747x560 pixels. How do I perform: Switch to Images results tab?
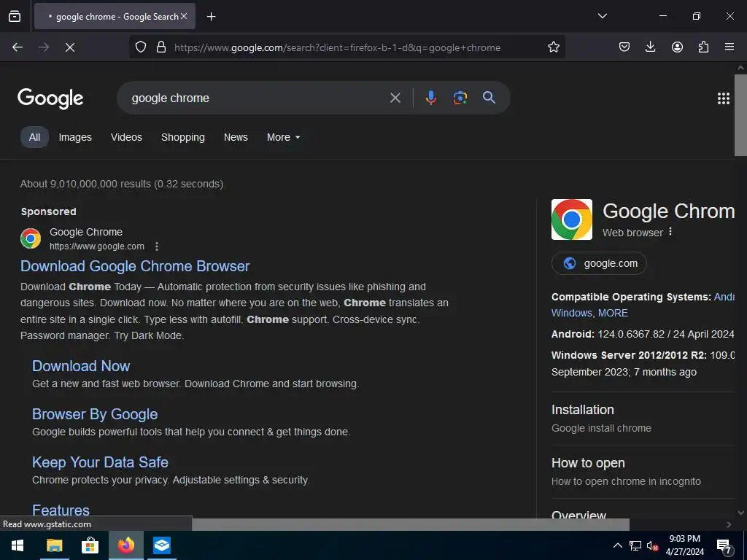tap(75, 137)
